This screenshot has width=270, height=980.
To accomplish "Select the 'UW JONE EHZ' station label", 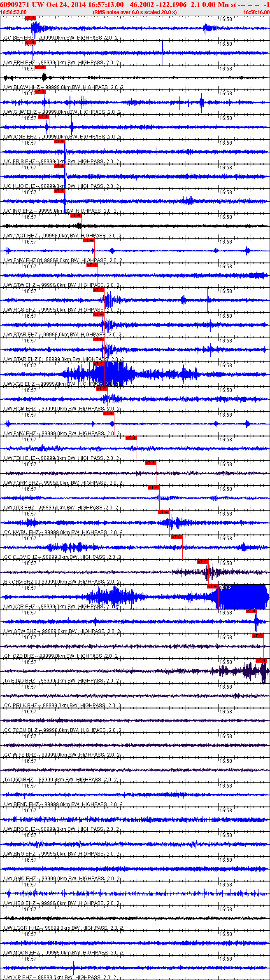I will (21, 137).
